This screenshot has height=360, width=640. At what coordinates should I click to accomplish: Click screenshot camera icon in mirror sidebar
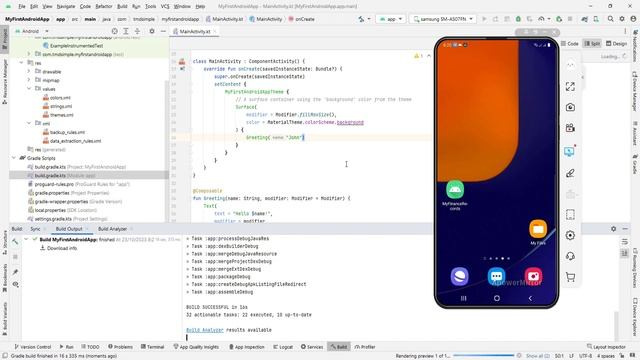pyautogui.click(x=570, y=107)
